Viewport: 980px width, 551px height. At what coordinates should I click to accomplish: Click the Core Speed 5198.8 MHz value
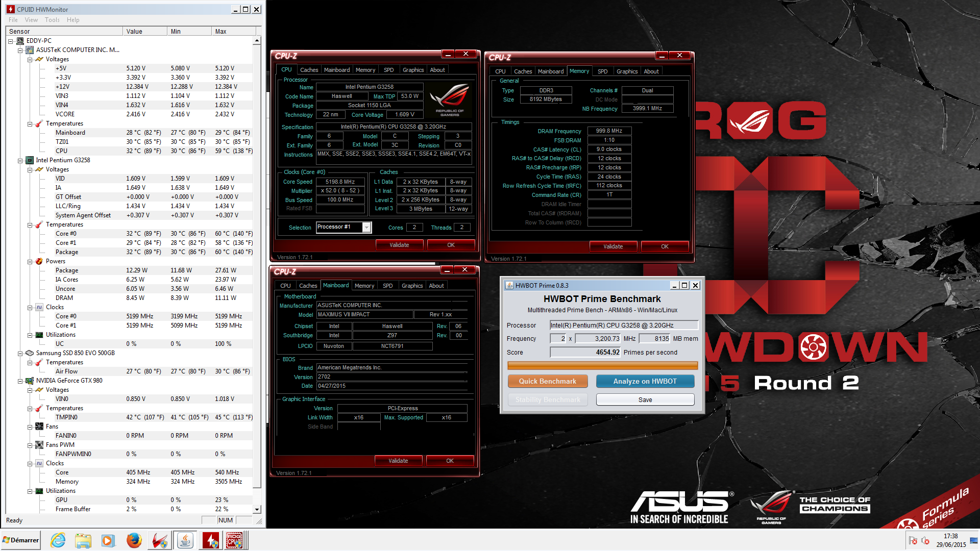[340, 182]
